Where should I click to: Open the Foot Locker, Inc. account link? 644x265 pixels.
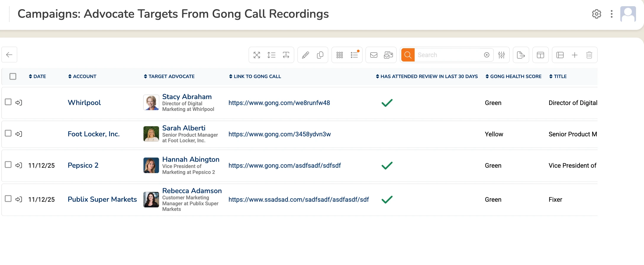(x=94, y=134)
